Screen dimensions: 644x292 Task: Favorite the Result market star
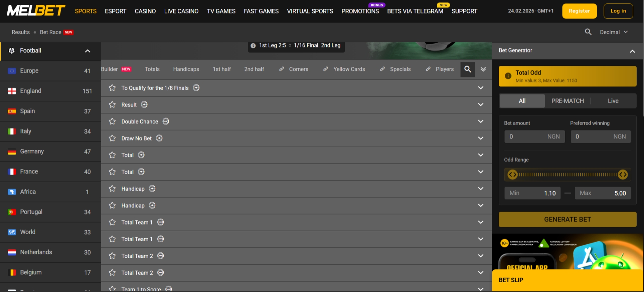click(x=112, y=104)
